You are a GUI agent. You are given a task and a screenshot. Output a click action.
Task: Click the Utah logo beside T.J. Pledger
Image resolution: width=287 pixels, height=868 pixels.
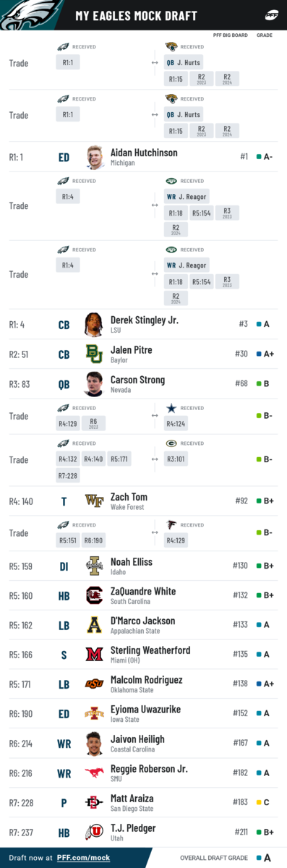click(x=93, y=833)
